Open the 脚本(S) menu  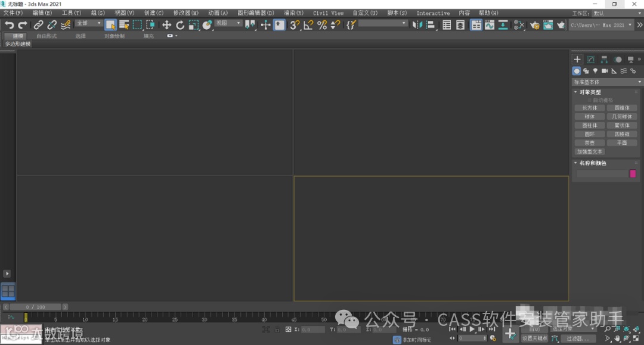397,13
